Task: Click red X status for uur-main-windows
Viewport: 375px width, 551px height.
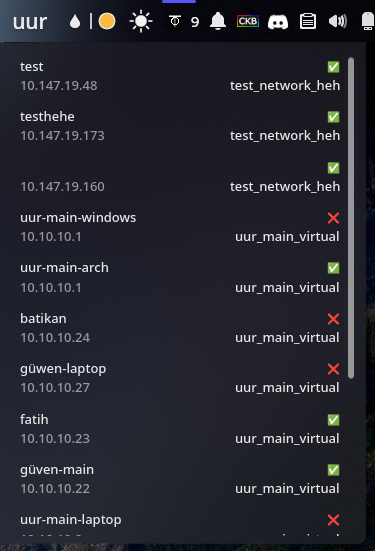Action: tap(333, 218)
